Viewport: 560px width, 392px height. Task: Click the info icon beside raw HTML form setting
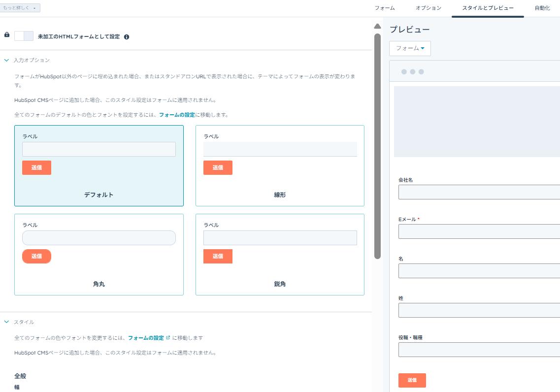coord(127,37)
